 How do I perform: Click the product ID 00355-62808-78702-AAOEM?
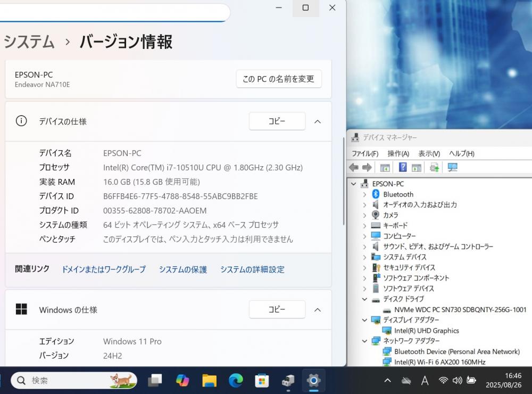tap(155, 211)
